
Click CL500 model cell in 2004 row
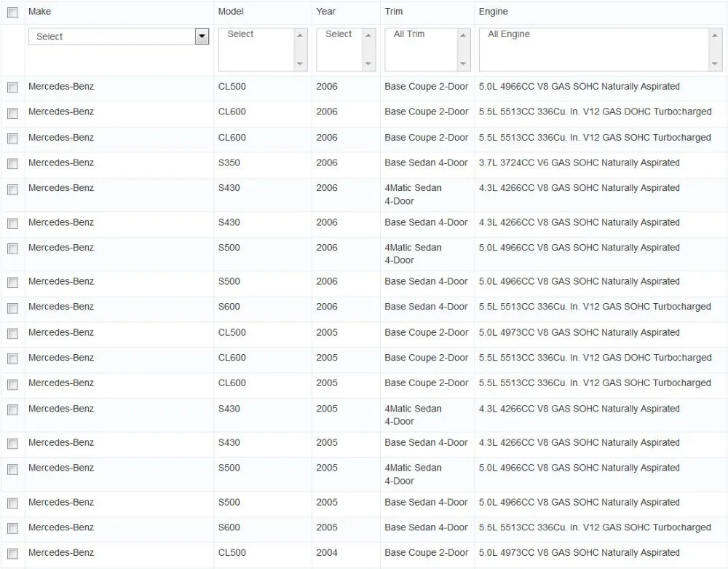coord(232,552)
